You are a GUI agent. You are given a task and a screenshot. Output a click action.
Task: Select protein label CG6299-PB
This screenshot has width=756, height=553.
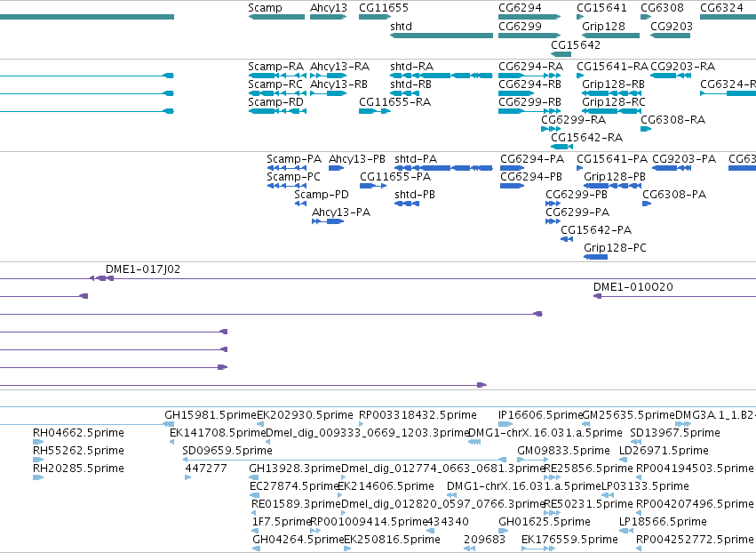click(577, 195)
